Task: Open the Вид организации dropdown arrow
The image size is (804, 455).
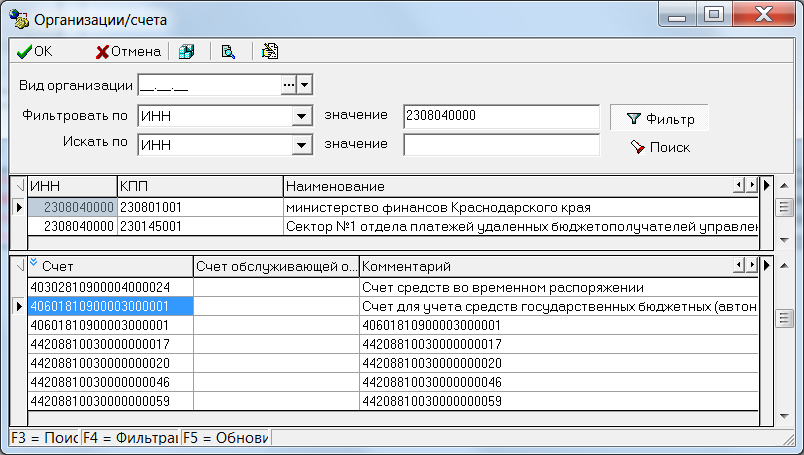Action: click(x=305, y=86)
